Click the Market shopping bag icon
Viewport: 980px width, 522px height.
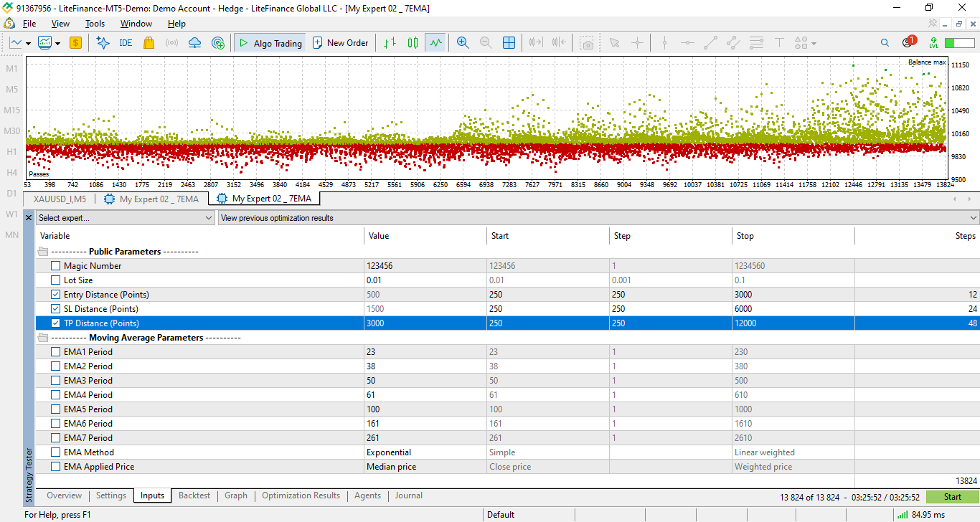(149, 43)
